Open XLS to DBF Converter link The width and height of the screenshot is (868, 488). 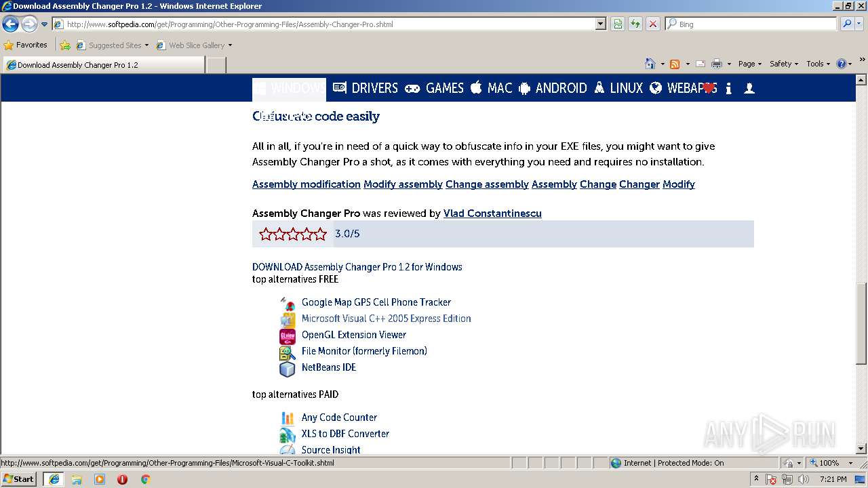pos(345,434)
